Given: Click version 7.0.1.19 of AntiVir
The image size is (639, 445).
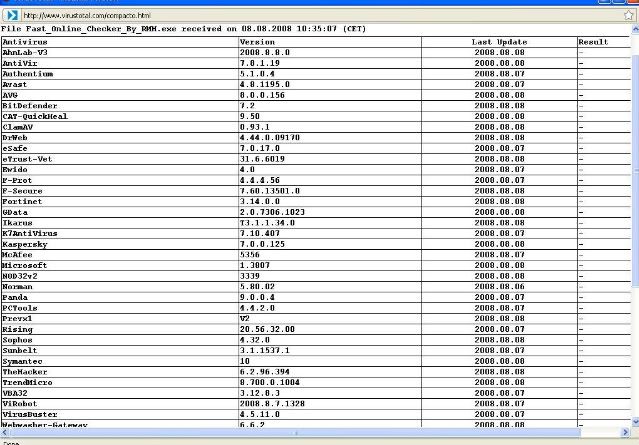Looking at the screenshot, I should pyautogui.click(x=260, y=63).
